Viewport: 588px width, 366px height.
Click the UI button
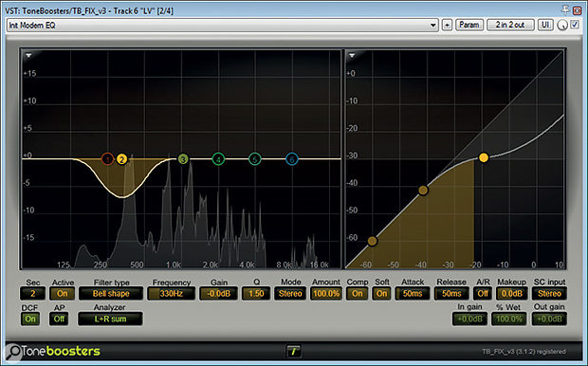[x=545, y=25]
